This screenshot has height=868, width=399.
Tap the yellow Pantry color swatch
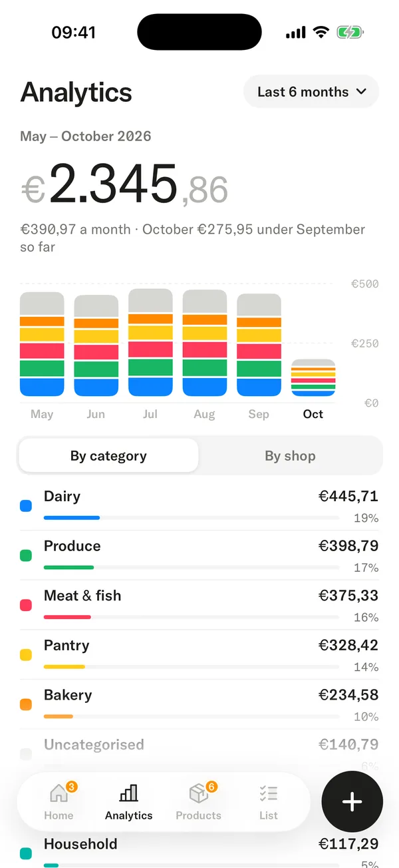26,655
